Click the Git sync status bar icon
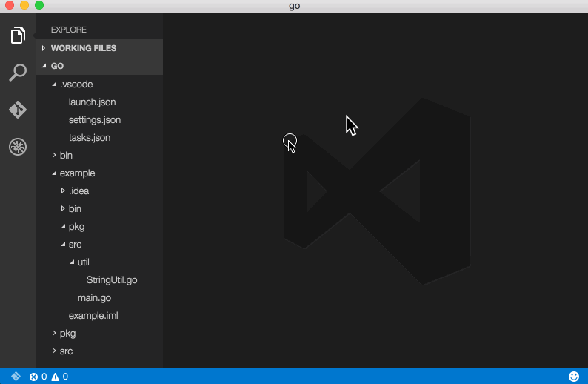 pos(16,376)
